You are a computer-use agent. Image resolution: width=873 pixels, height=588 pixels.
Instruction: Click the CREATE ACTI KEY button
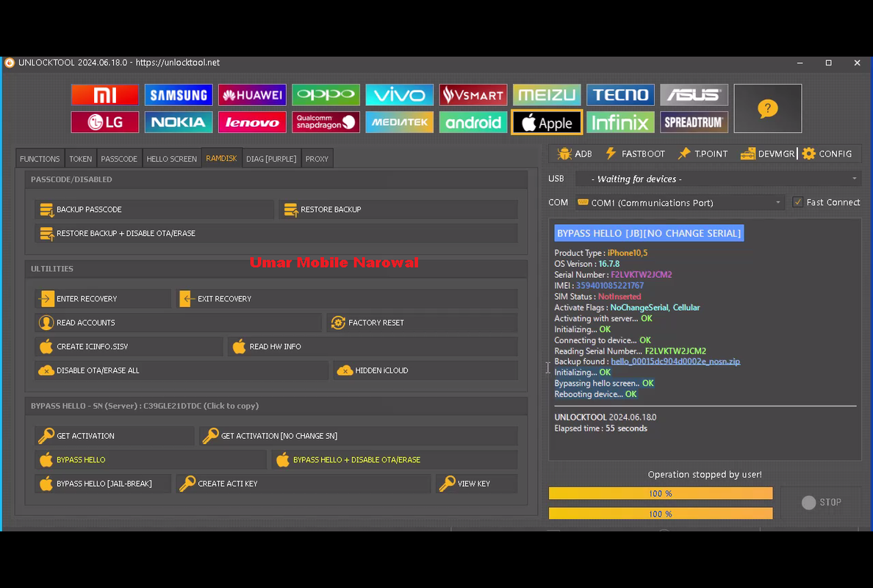[x=303, y=484]
